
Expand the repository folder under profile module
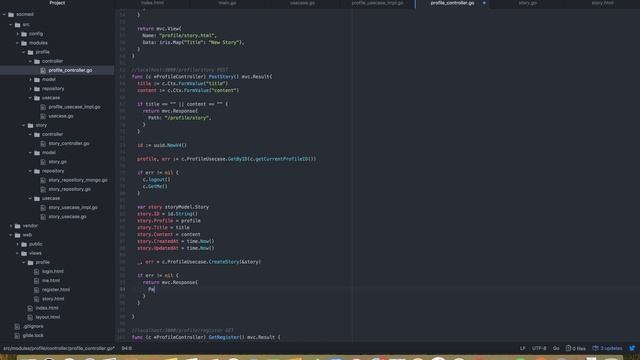(x=31, y=89)
